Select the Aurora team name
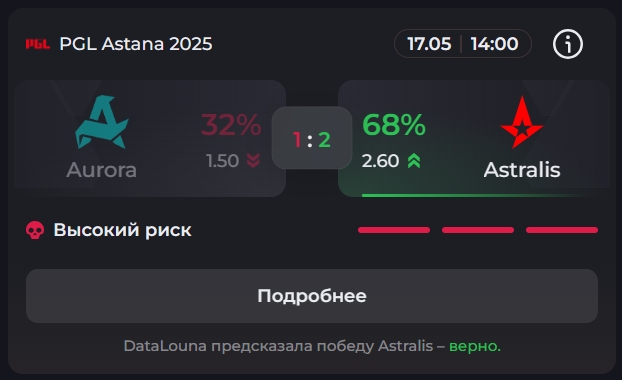 coord(102,170)
